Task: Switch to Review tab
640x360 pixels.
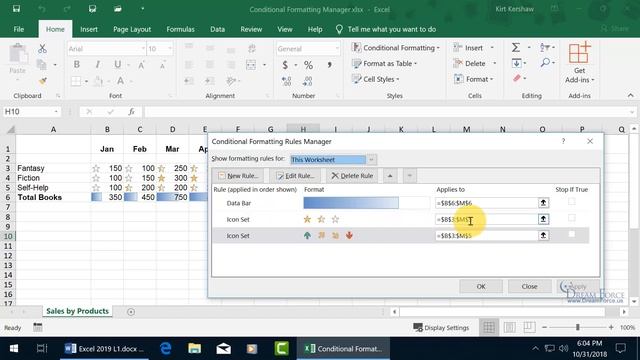Action: pos(251,29)
